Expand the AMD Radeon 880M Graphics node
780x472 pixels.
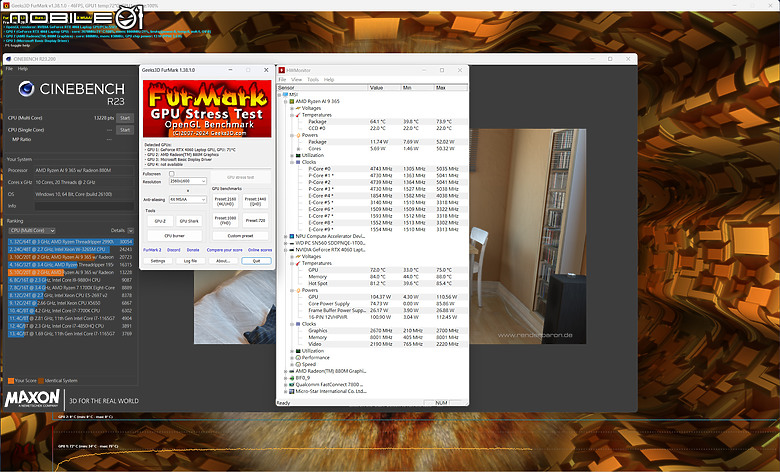(x=286, y=372)
